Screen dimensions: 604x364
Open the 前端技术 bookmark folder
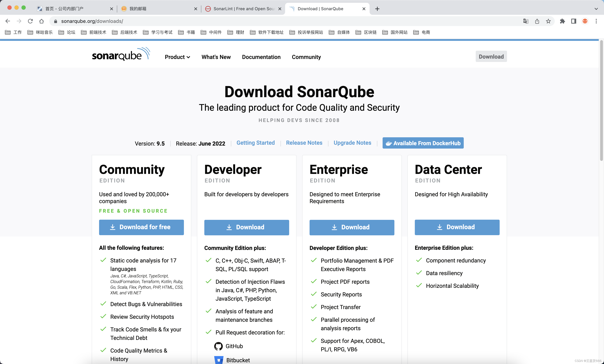tap(94, 32)
